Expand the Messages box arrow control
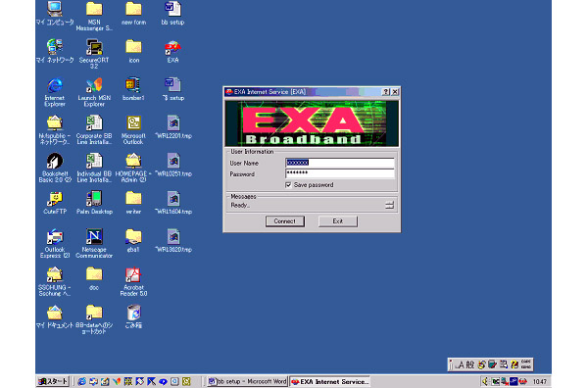 pyautogui.click(x=389, y=205)
